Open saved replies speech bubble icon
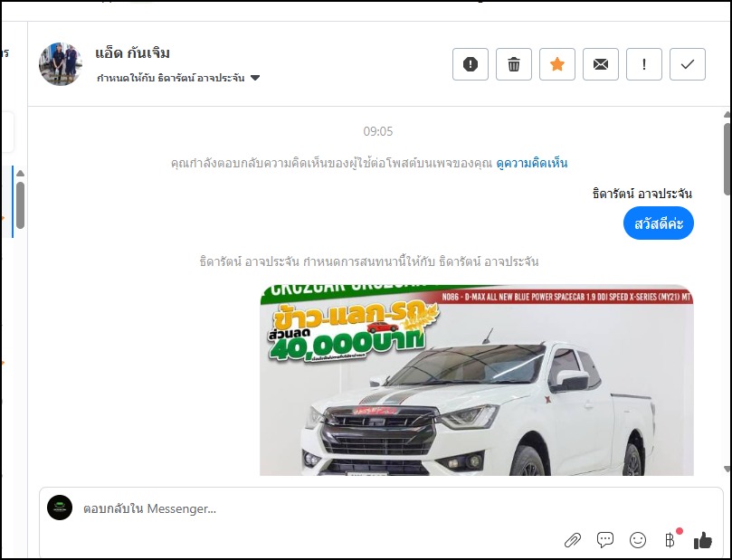732x560 pixels. coord(605,540)
